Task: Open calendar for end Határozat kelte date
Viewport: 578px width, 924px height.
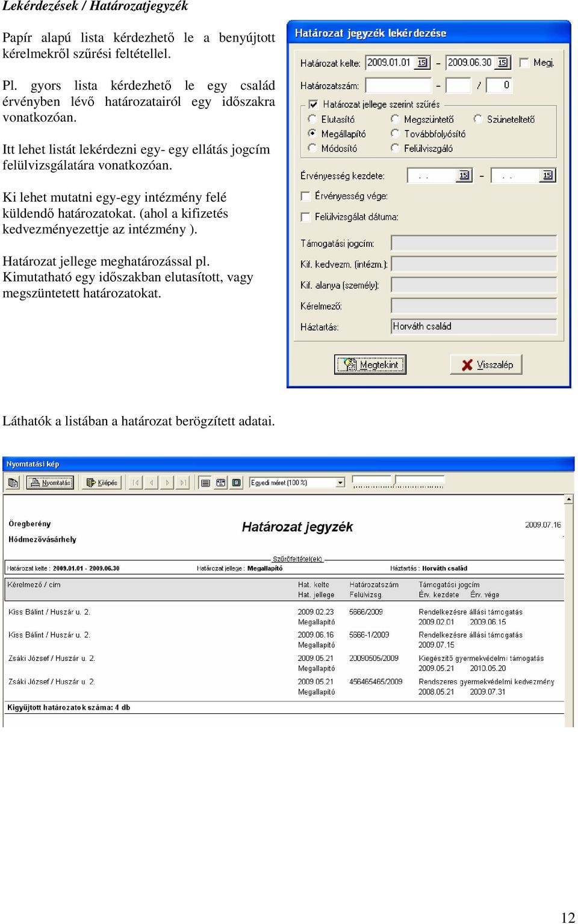Action: (x=503, y=63)
